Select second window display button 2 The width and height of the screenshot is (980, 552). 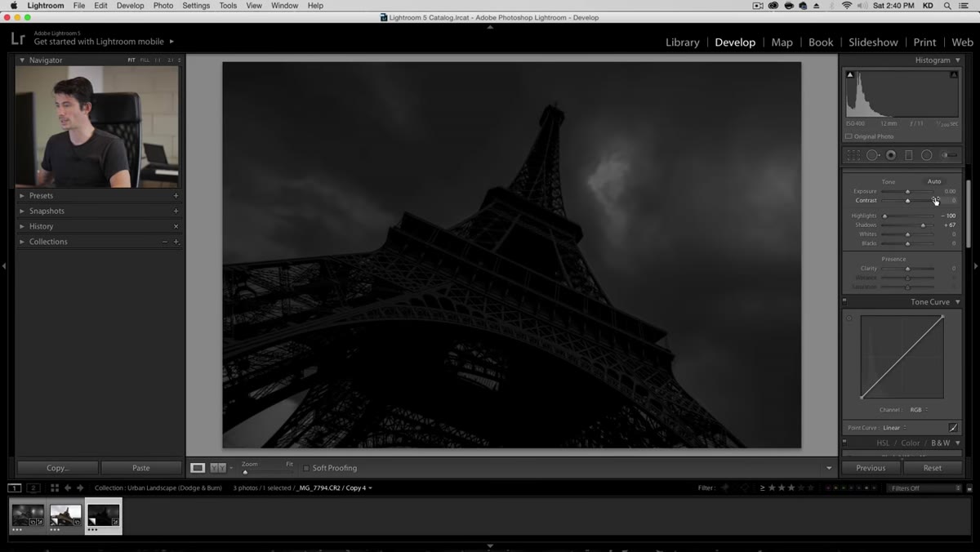coord(33,488)
